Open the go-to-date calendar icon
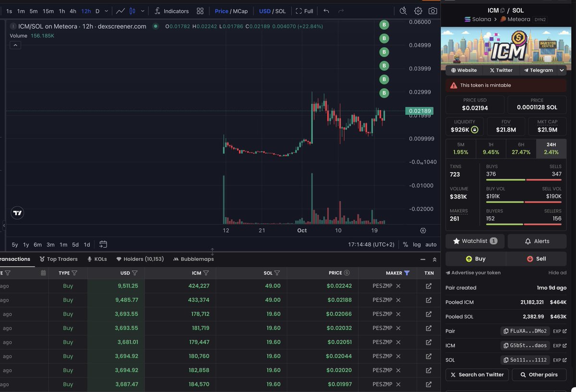The height and width of the screenshot is (392, 576). (103, 244)
